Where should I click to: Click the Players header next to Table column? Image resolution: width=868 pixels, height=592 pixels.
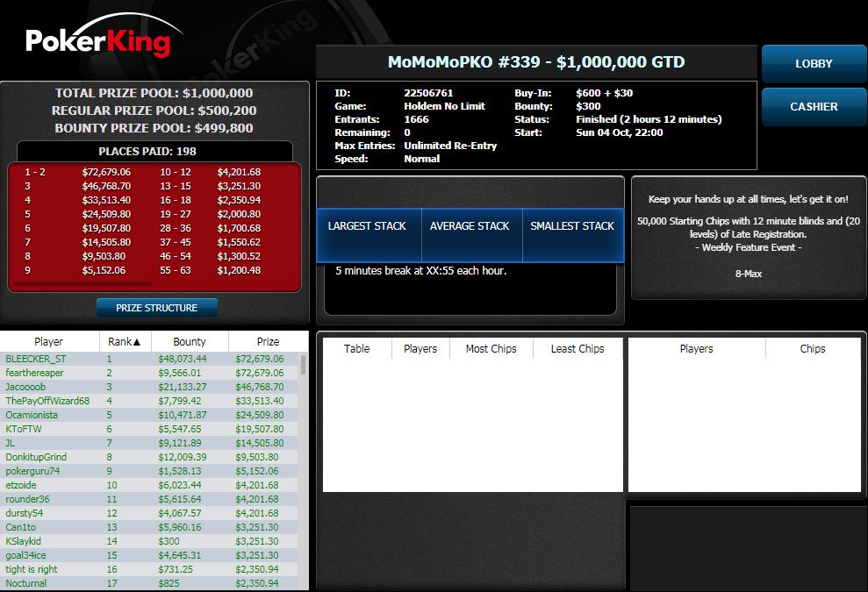click(x=420, y=348)
